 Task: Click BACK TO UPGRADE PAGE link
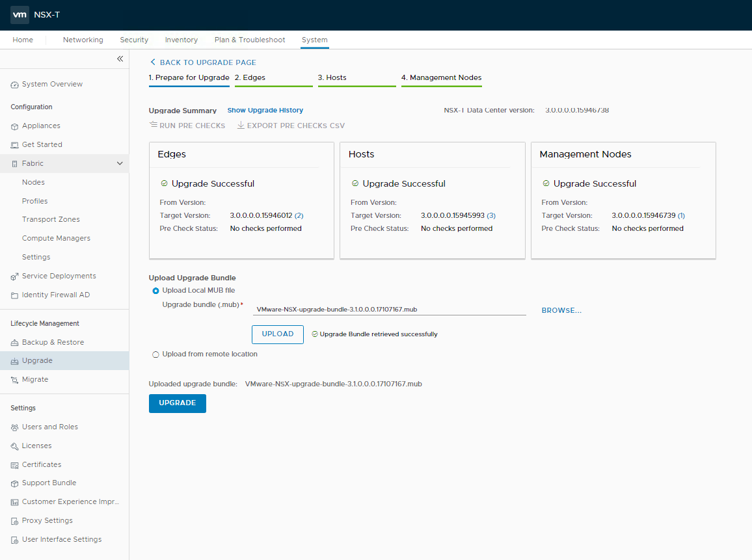coord(208,62)
